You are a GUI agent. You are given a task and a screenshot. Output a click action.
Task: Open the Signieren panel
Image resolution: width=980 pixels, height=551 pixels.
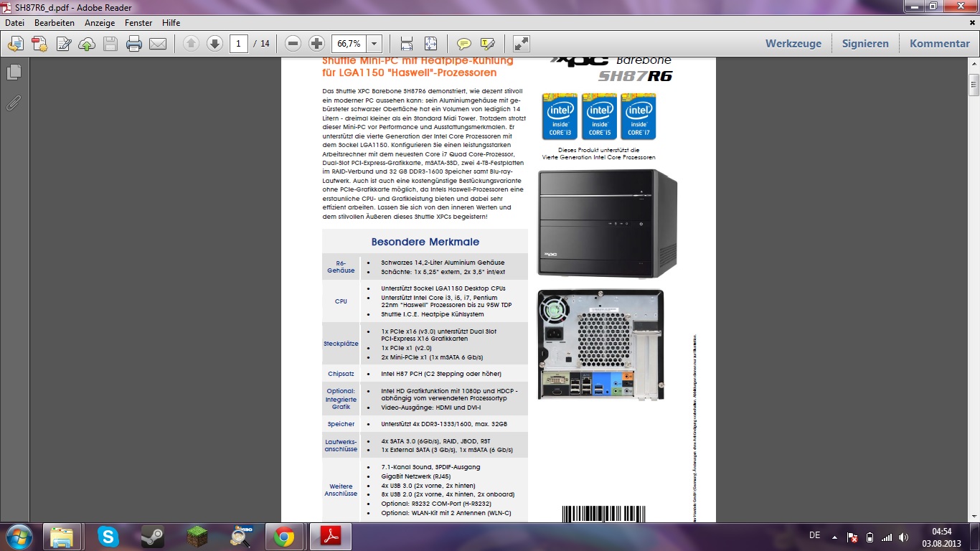865,44
